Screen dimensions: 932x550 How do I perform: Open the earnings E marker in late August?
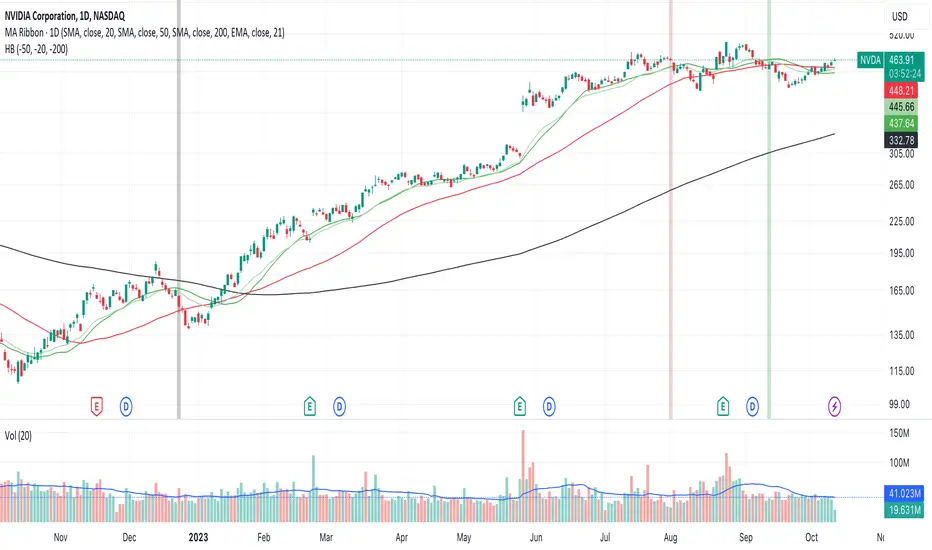tap(723, 407)
